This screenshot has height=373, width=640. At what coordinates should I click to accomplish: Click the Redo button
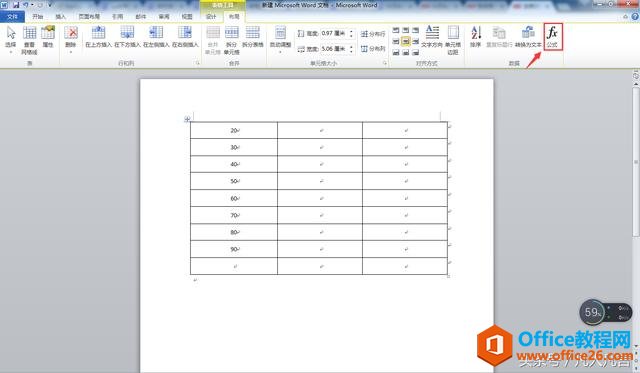click(40, 5)
